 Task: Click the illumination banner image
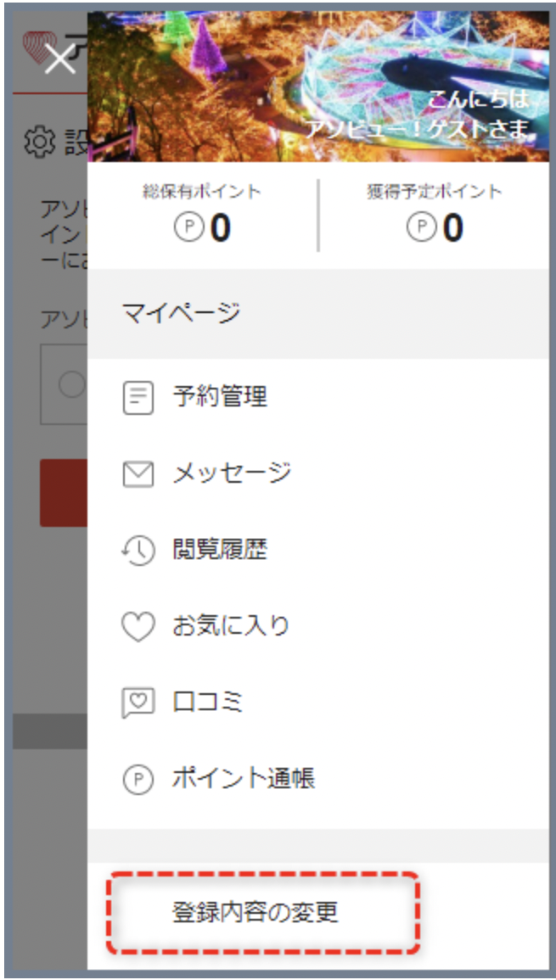(318, 87)
